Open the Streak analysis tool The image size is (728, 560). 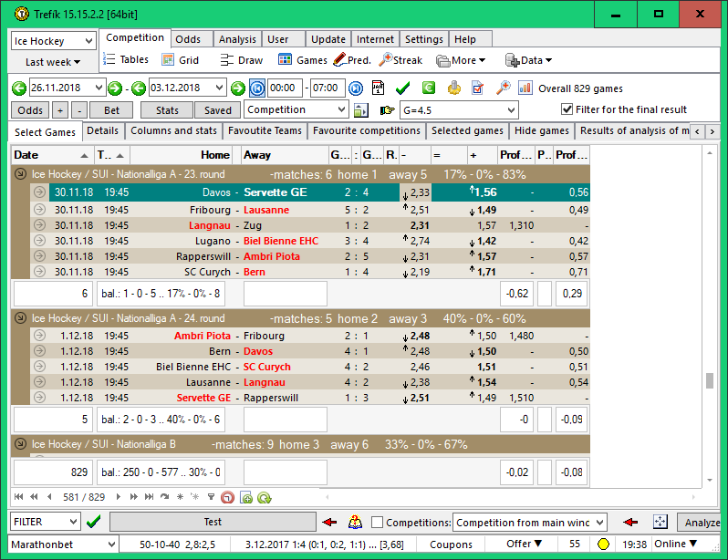point(400,60)
